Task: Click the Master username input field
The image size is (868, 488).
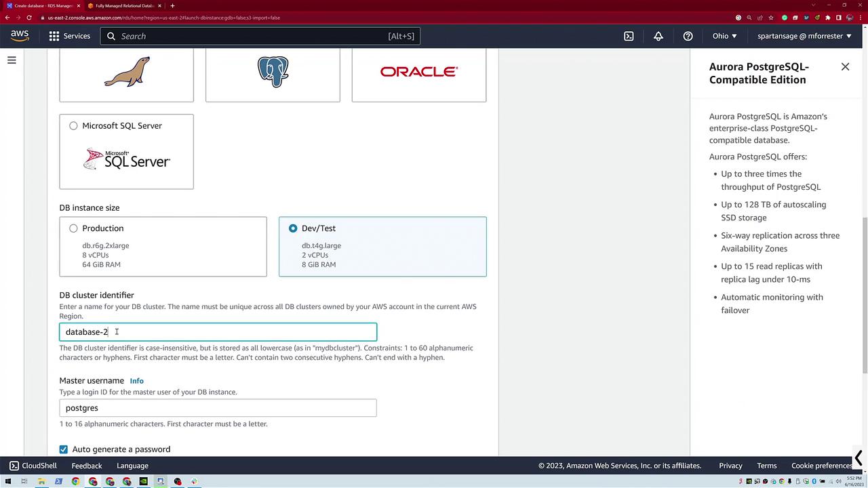Action: [x=218, y=408]
